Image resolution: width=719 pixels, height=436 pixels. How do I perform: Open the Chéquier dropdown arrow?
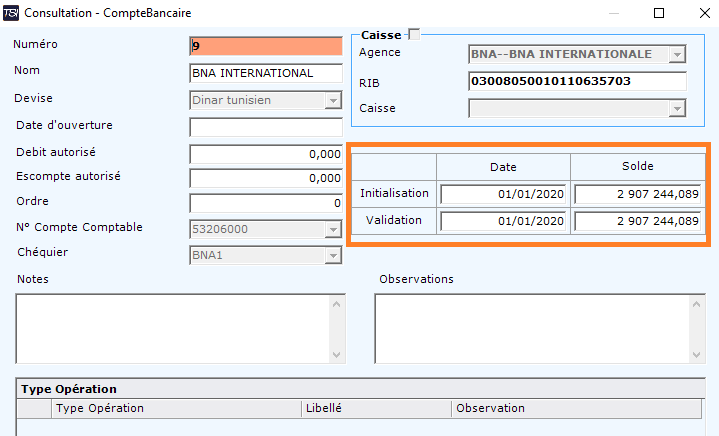pyautogui.click(x=333, y=255)
